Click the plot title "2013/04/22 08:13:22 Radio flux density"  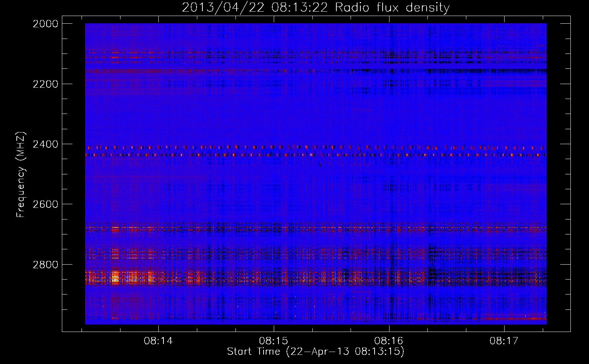coord(316,7)
